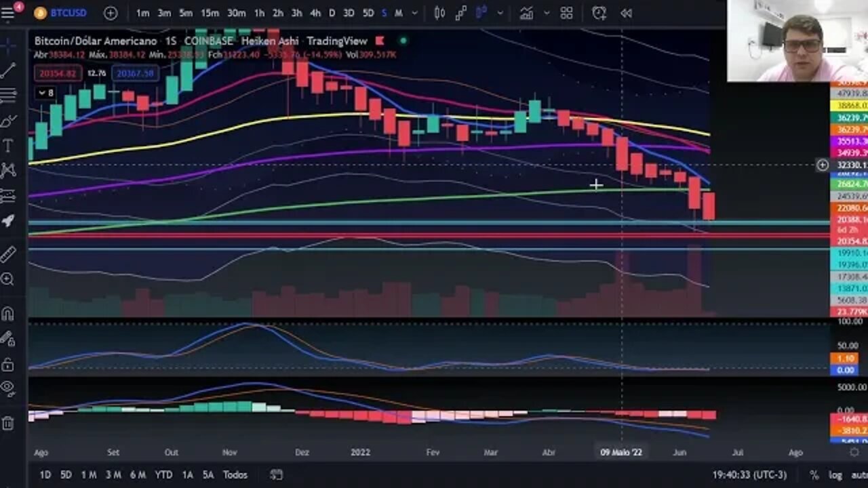Set range to 5D in bottom bar
This screenshot has width=868, height=488.
coord(66,474)
